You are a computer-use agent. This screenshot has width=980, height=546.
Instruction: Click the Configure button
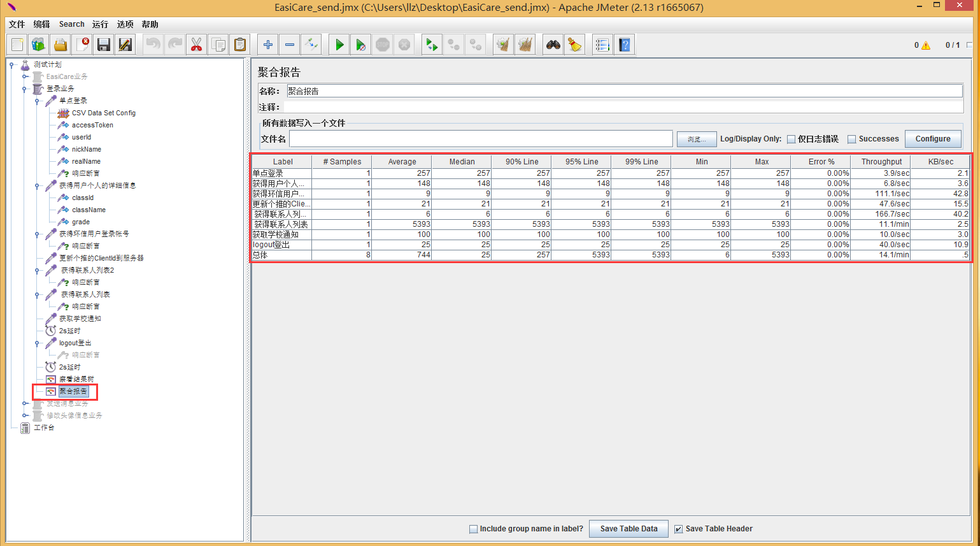coord(933,139)
